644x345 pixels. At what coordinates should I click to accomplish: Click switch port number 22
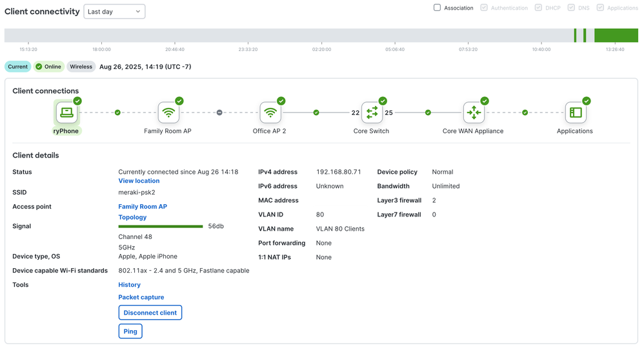tap(356, 112)
